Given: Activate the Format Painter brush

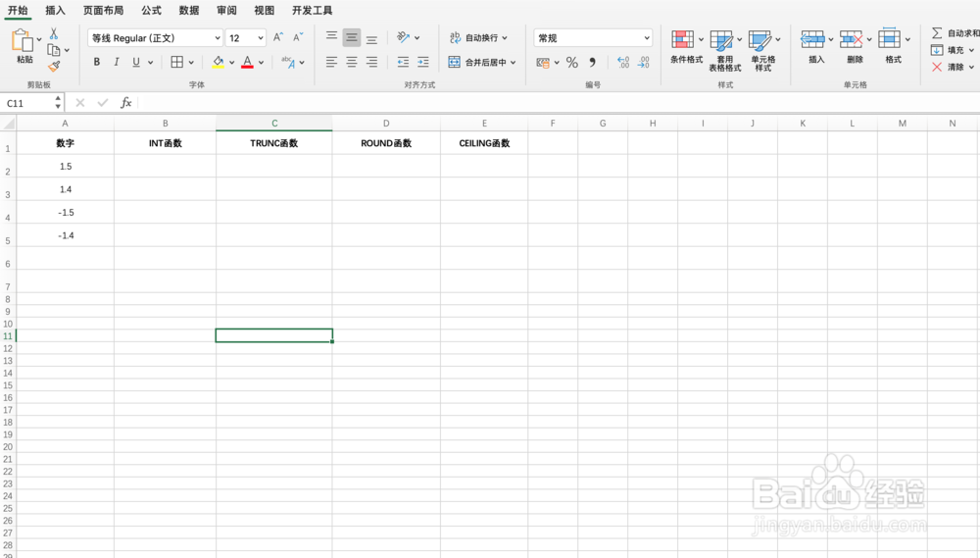Looking at the screenshot, I should tap(54, 65).
